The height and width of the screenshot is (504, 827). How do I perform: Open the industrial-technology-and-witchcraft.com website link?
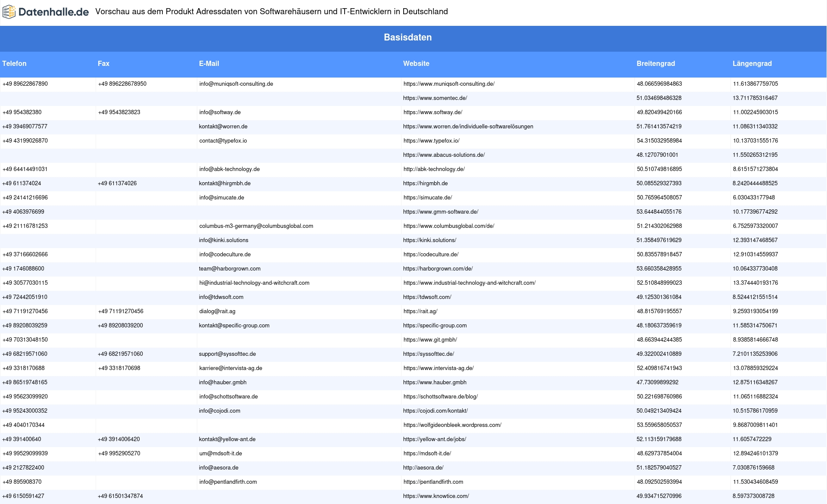(x=469, y=283)
